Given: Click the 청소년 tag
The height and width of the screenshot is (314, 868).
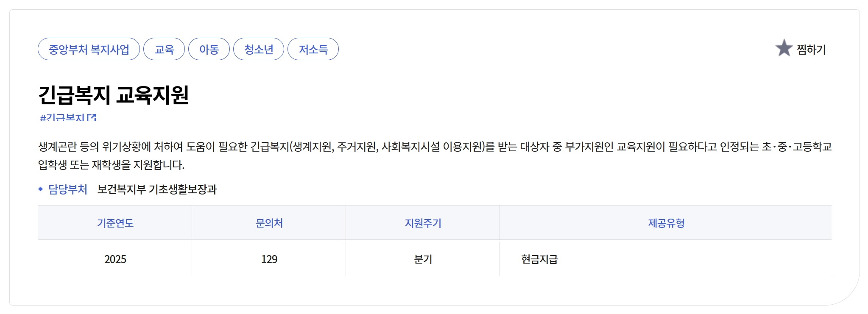Looking at the screenshot, I should point(259,49).
